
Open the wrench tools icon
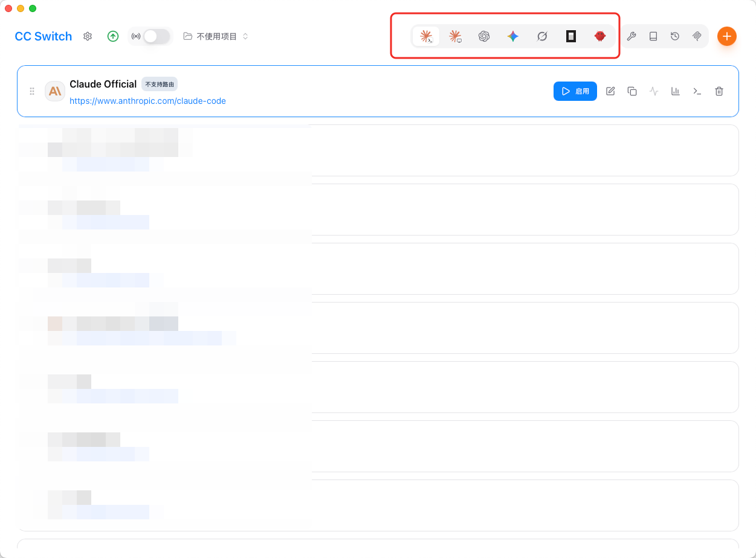click(x=632, y=36)
